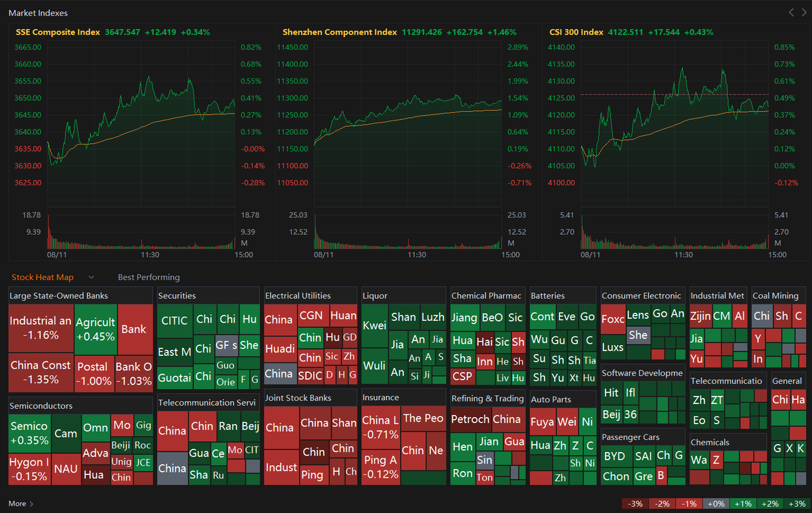
Task: Open the Insurance sector header
Action: pos(404,397)
